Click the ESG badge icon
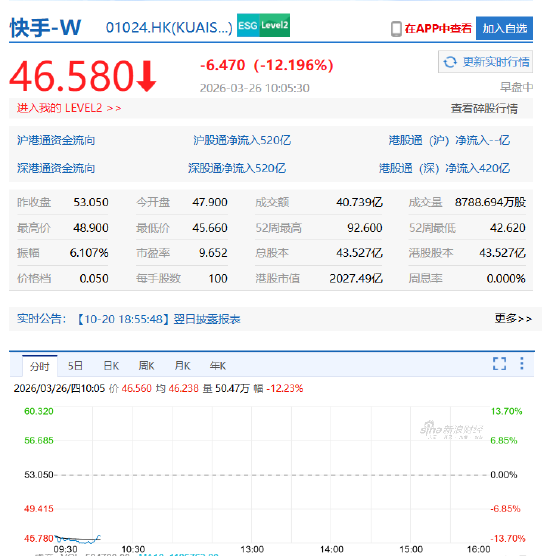Screen dimensions: 550x556 point(248,25)
